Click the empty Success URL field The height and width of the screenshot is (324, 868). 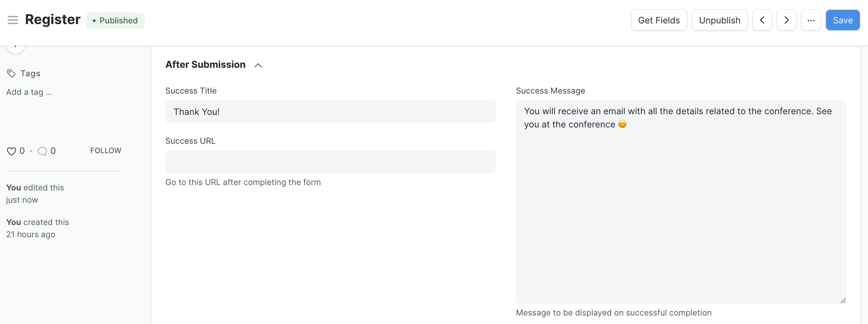point(330,162)
